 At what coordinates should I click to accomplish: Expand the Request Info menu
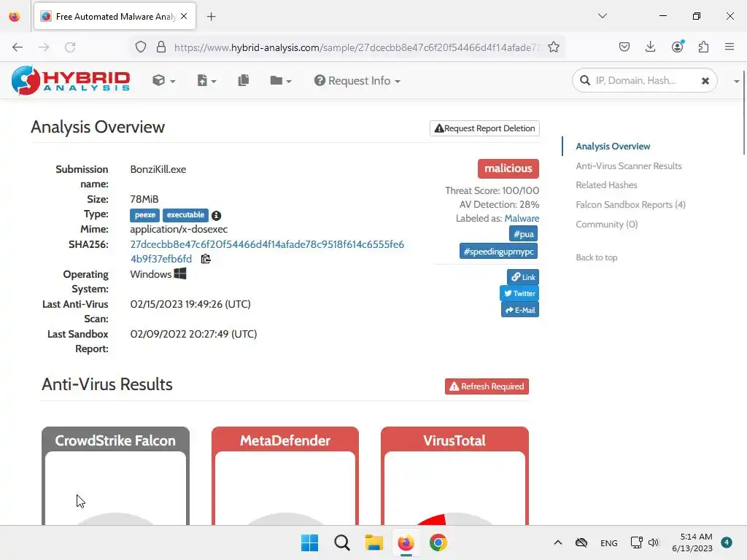pos(357,80)
